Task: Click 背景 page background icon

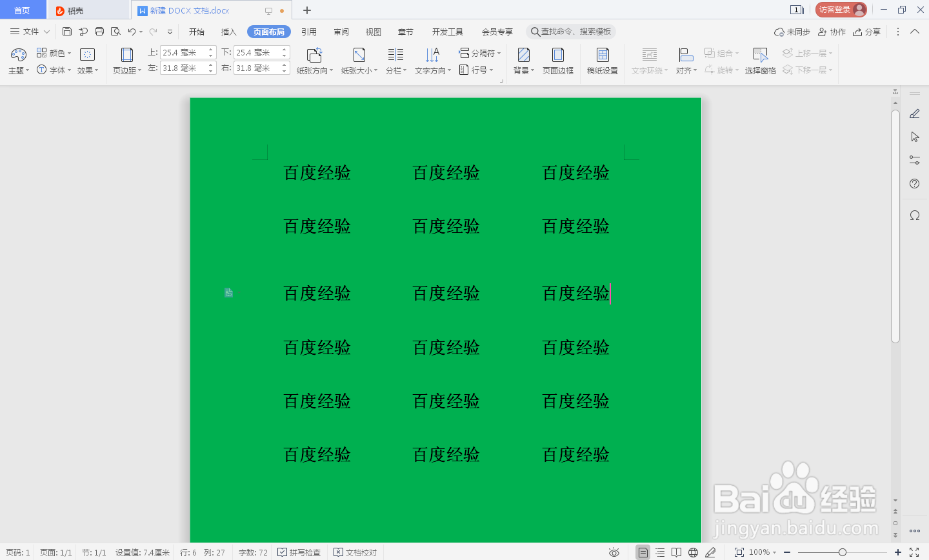Action: coord(524,55)
